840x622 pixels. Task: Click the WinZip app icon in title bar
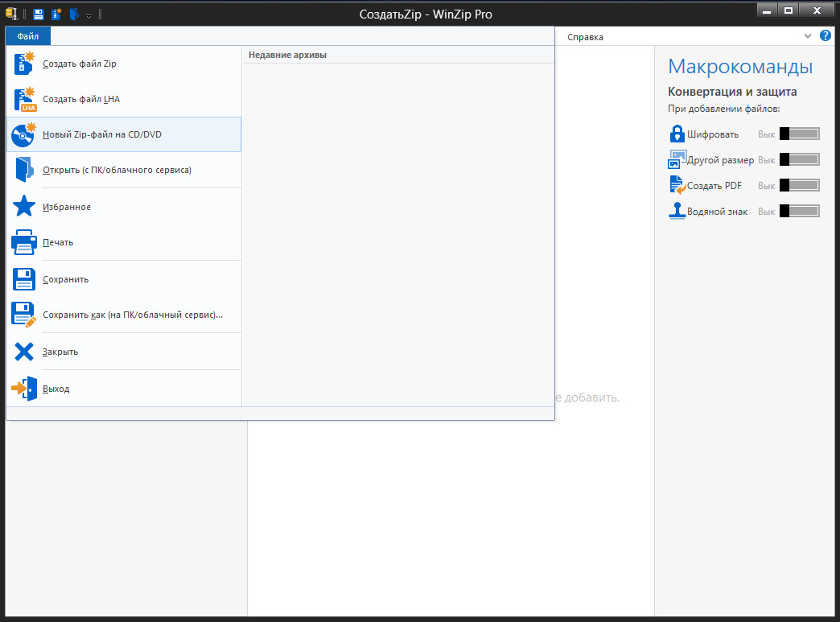coord(11,14)
